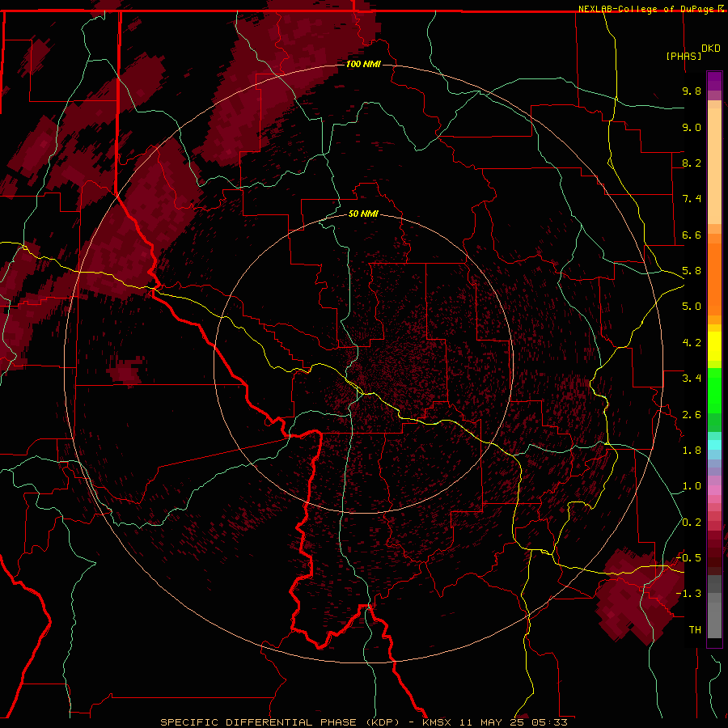728x728 pixels.
Task: Select the 6.6 scale value
Action: [x=692, y=235]
